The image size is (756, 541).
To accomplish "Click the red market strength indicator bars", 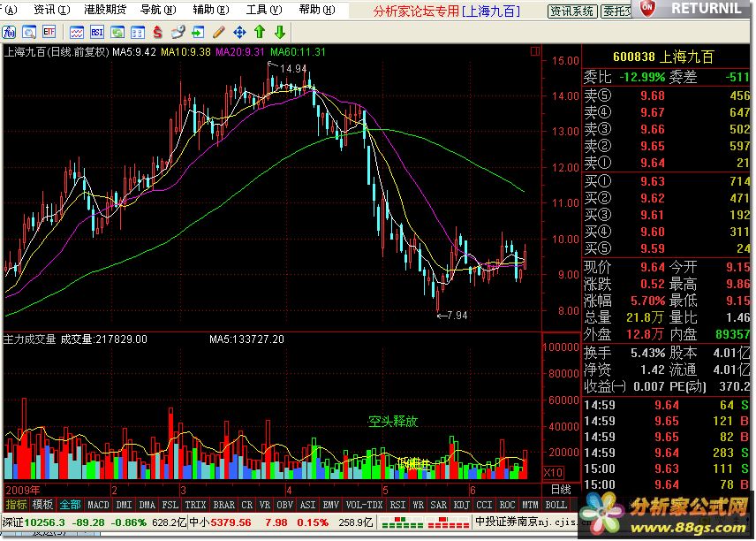I will point(449,522).
